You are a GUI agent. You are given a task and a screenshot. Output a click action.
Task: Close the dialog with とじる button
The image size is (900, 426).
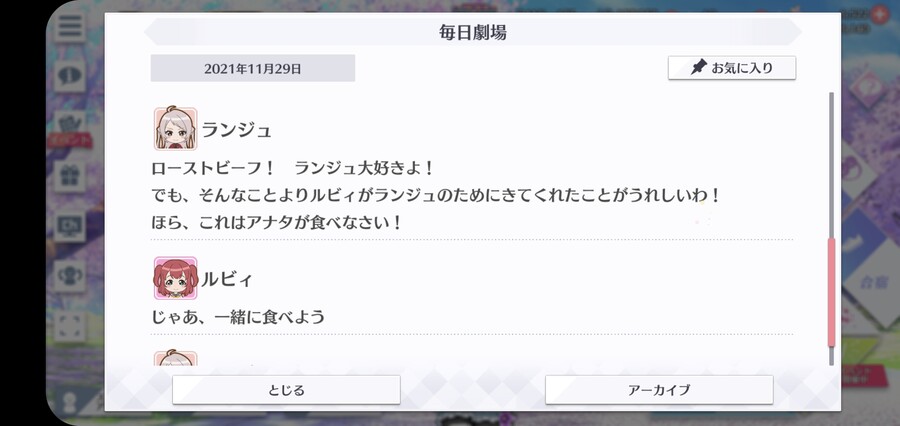point(286,390)
